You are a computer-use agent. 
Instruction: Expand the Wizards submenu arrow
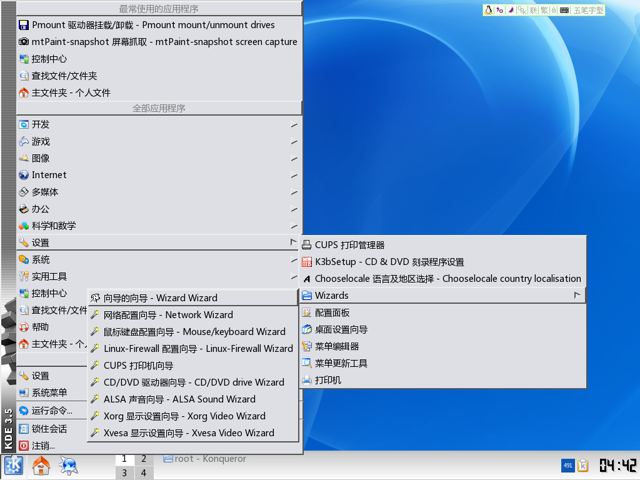577,295
